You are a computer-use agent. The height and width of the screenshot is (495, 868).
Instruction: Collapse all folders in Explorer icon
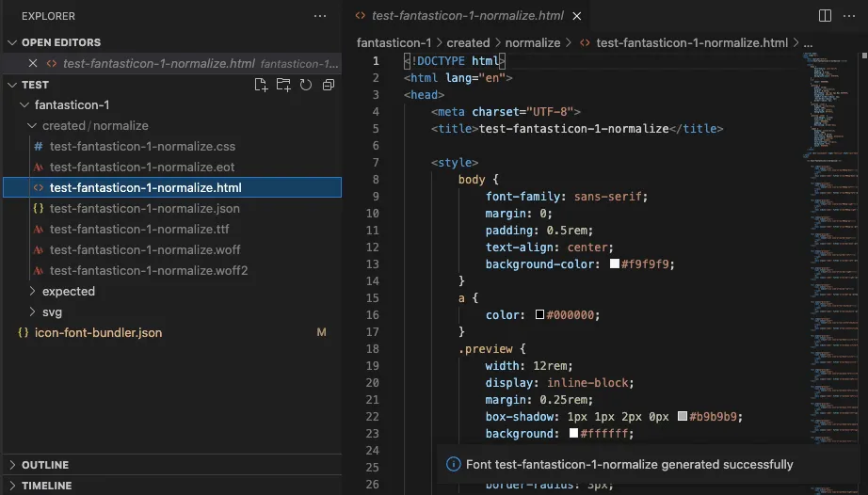[329, 85]
